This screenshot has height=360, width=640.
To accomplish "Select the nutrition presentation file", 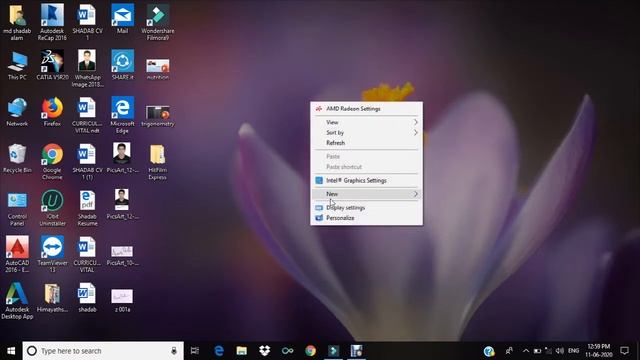I will tap(158, 69).
